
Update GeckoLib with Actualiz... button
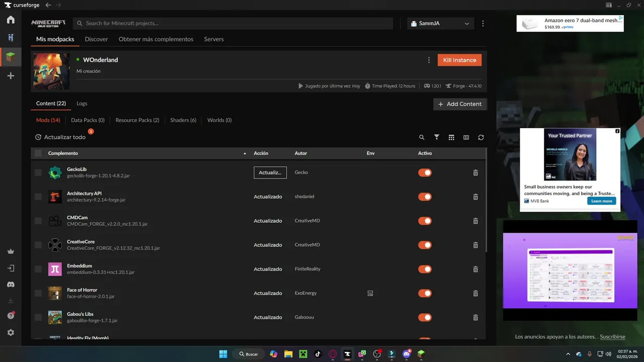270,172
